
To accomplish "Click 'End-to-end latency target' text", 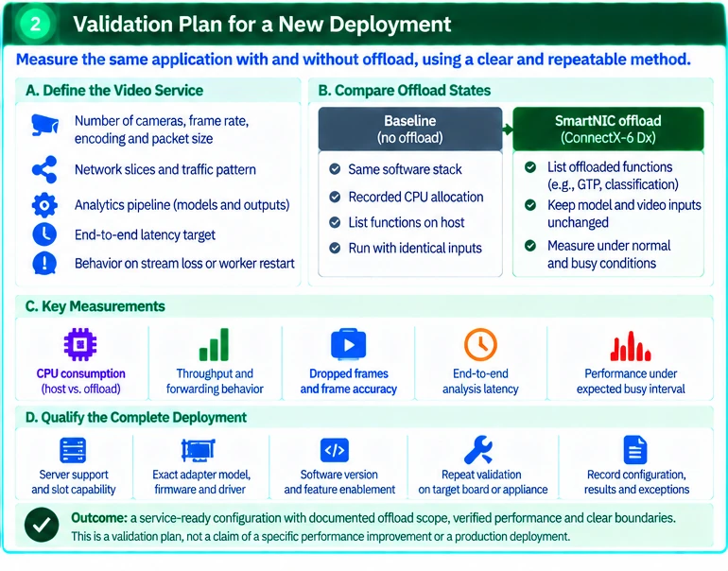I will pyautogui.click(x=145, y=234).
